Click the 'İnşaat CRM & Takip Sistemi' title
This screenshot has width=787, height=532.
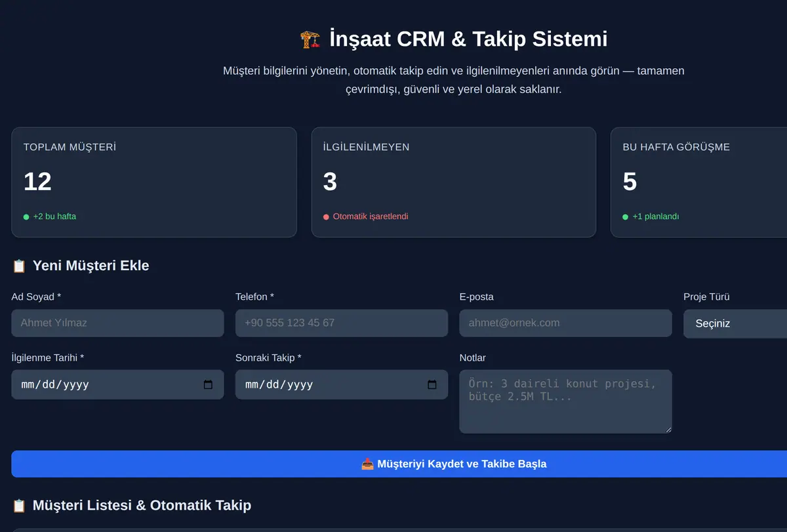pos(468,39)
